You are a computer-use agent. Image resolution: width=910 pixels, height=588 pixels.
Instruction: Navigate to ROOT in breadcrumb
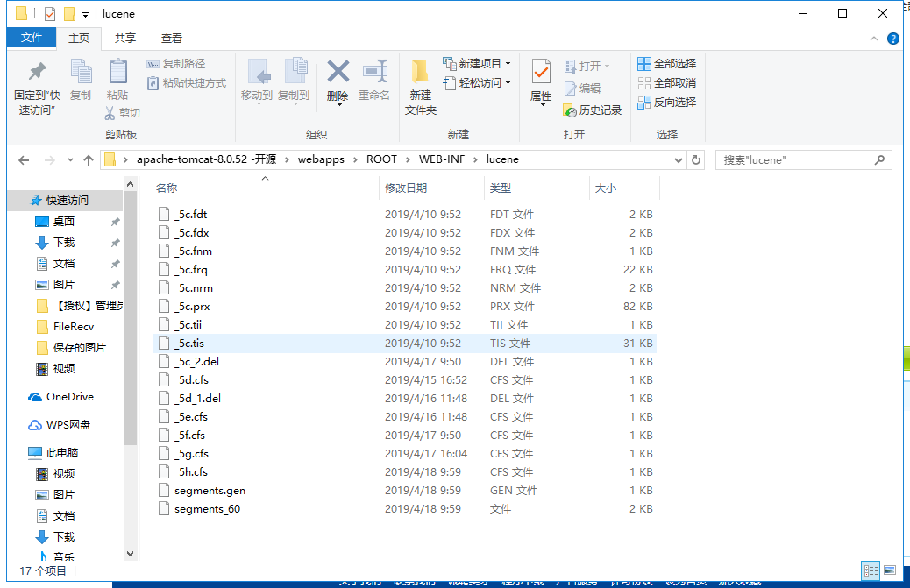tap(381, 159)
